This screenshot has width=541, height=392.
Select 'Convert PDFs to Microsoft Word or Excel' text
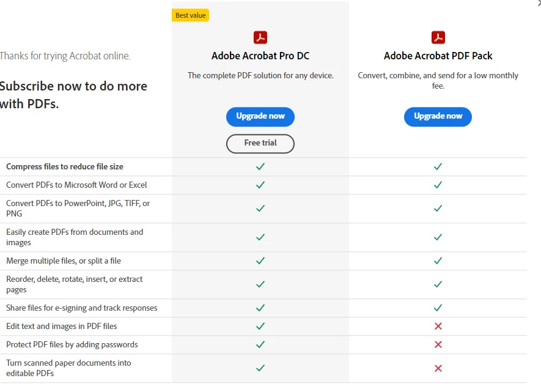76,185
